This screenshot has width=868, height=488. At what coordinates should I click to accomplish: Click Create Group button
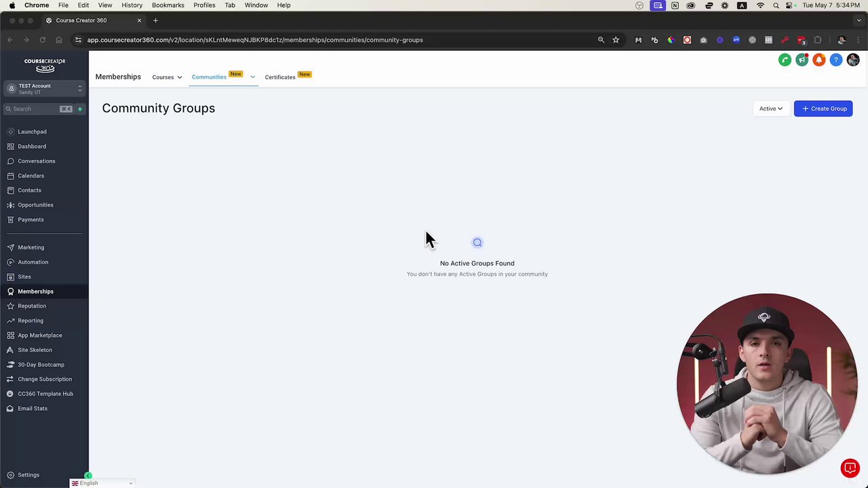click(823, 108)
